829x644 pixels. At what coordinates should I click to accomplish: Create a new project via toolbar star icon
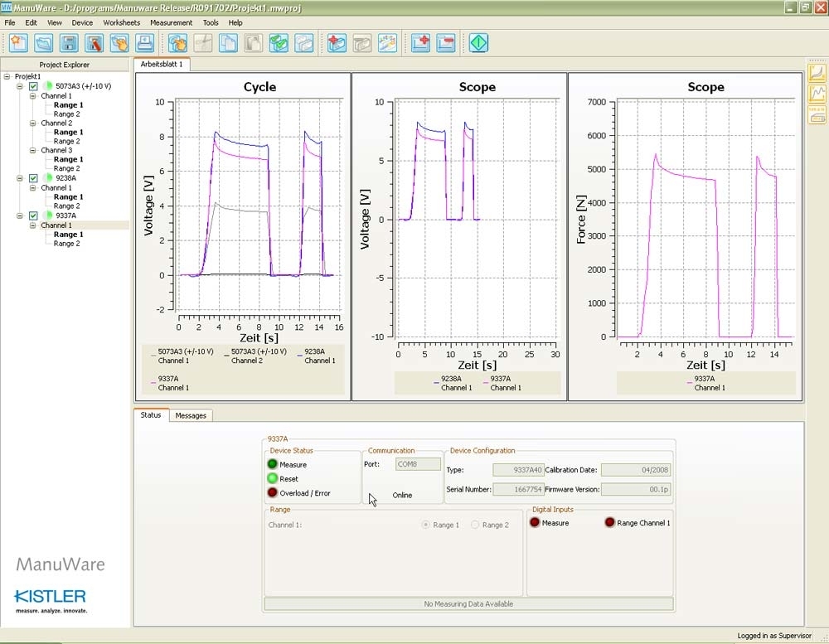pos(18,43)
